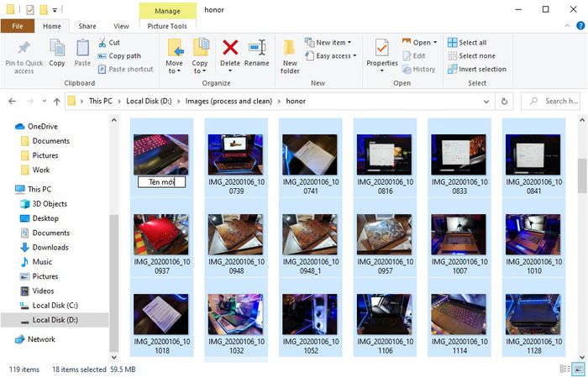Open recent locations dropdown arrow
The image size is (588, 377).
[45, 102]
